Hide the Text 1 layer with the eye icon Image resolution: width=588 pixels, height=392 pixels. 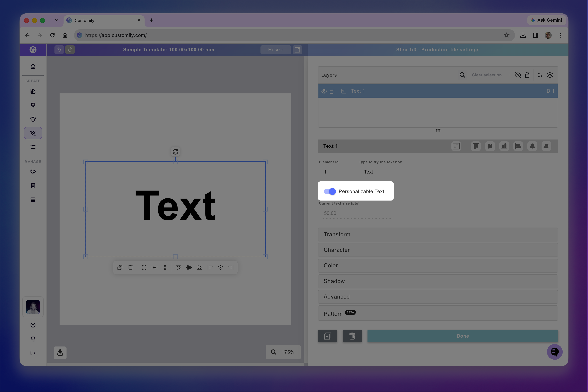pos(324,91)
